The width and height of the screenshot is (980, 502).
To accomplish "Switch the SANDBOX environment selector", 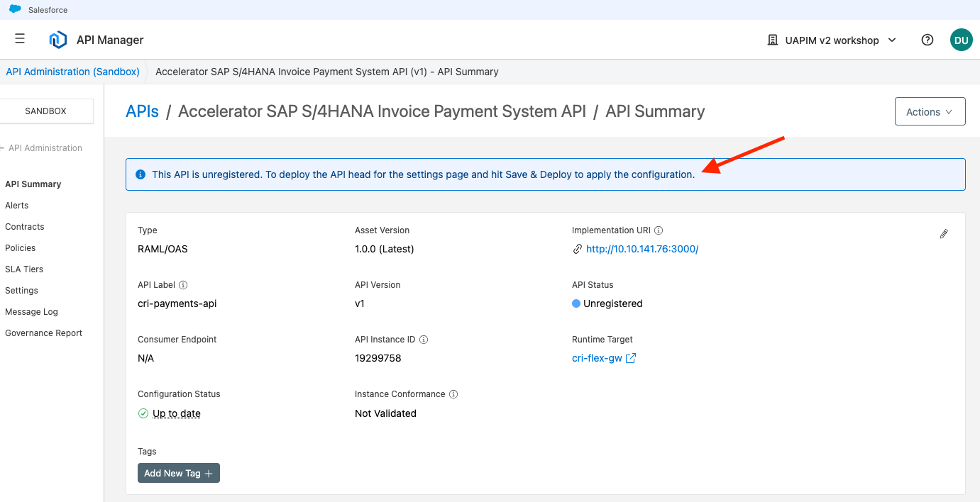I will [x=46, y=111].
